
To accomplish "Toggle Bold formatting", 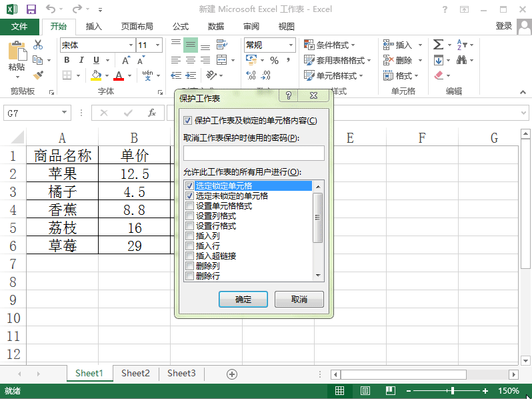I will (67, 60).
